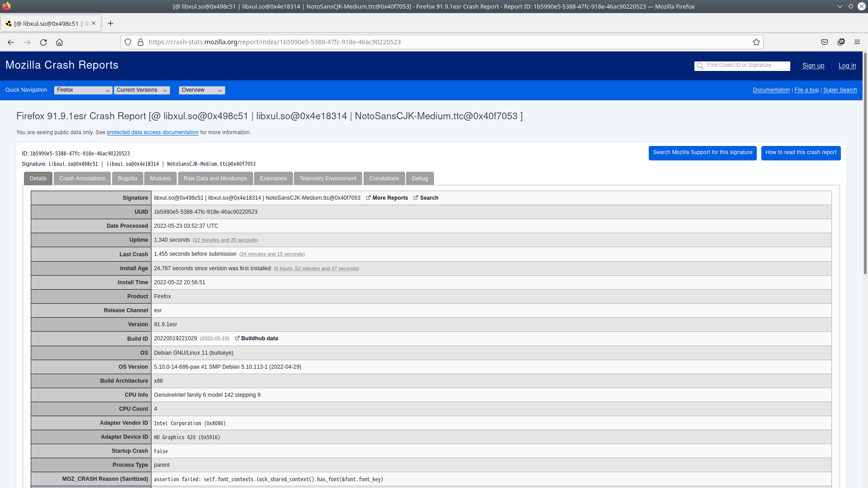The width and height of the screenshot is (868, 488).
Task: Click the Install Time value 2022-05-22 20:56:51
Action: coord(179,282)
